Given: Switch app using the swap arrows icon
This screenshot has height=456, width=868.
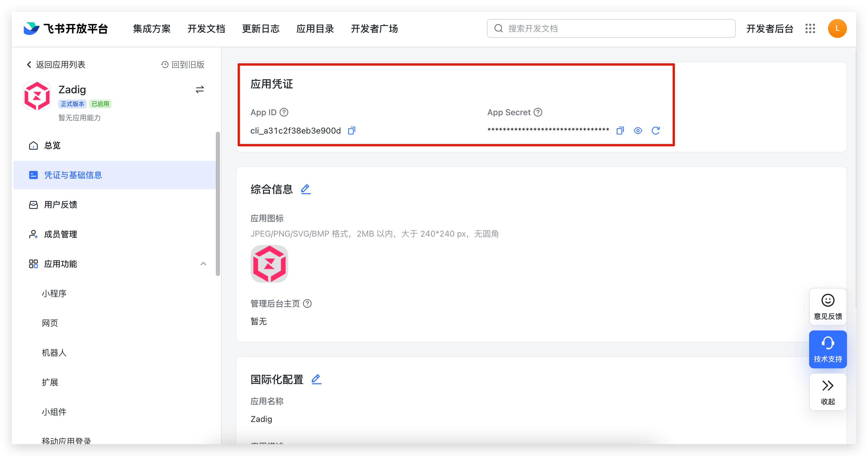Looking at the screenshot, I should pyautogui.click(x=200, y=89).
